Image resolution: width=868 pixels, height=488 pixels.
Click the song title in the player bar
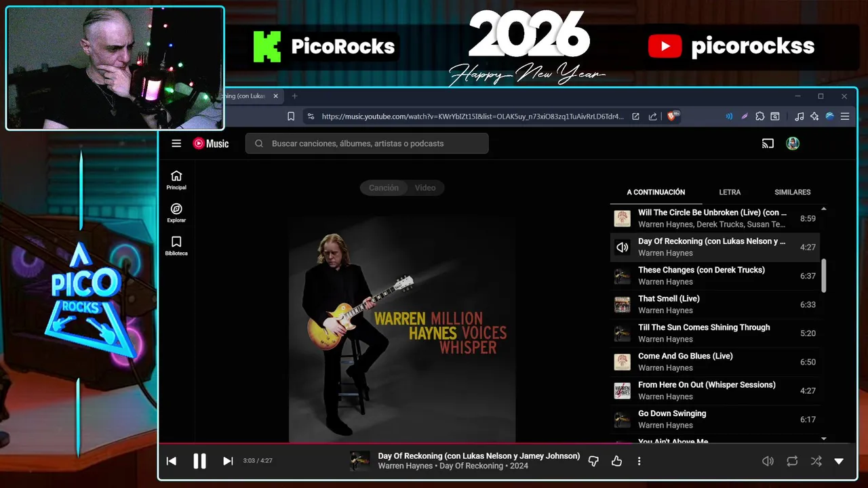point(479,456)
